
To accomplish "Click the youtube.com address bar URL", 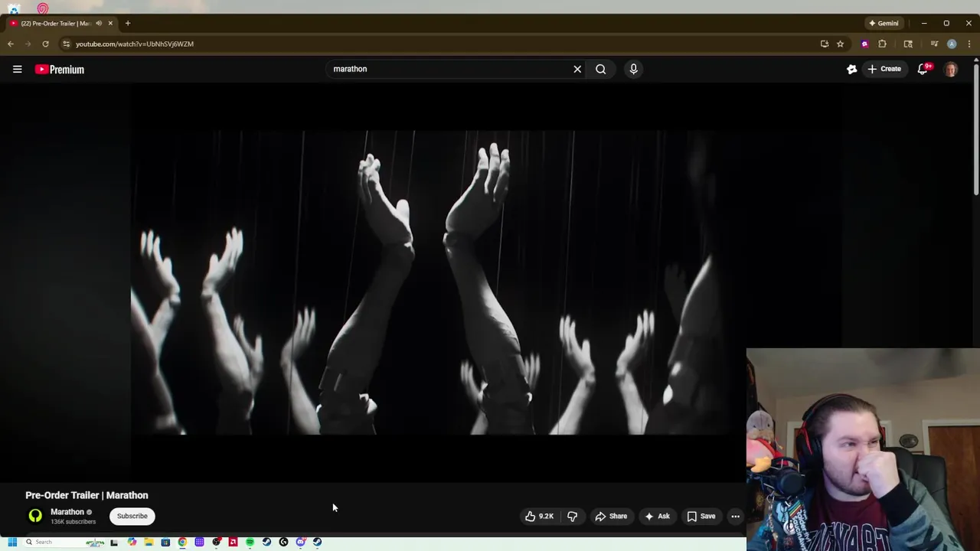I will pos(135,44).
